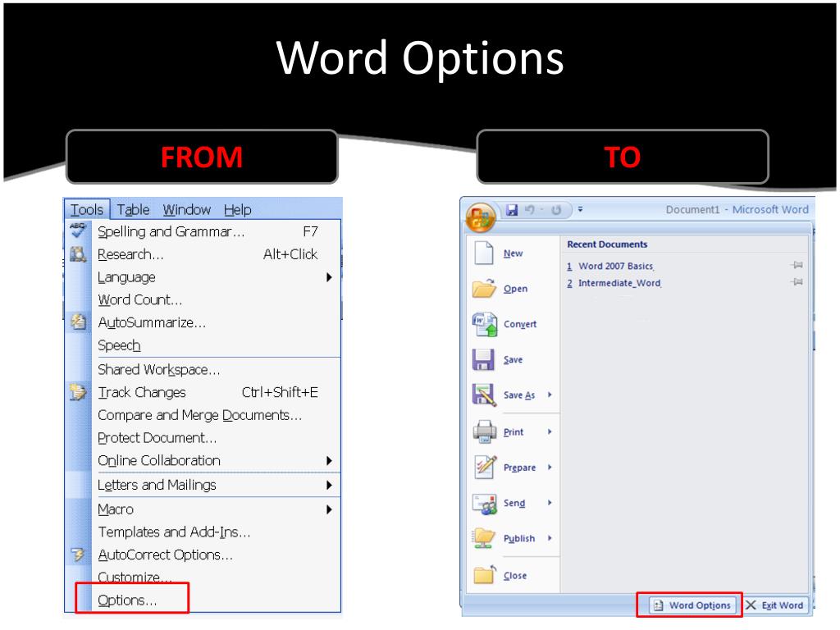
Task: Click the Open folder icon
Action: [x=484, y=288]
